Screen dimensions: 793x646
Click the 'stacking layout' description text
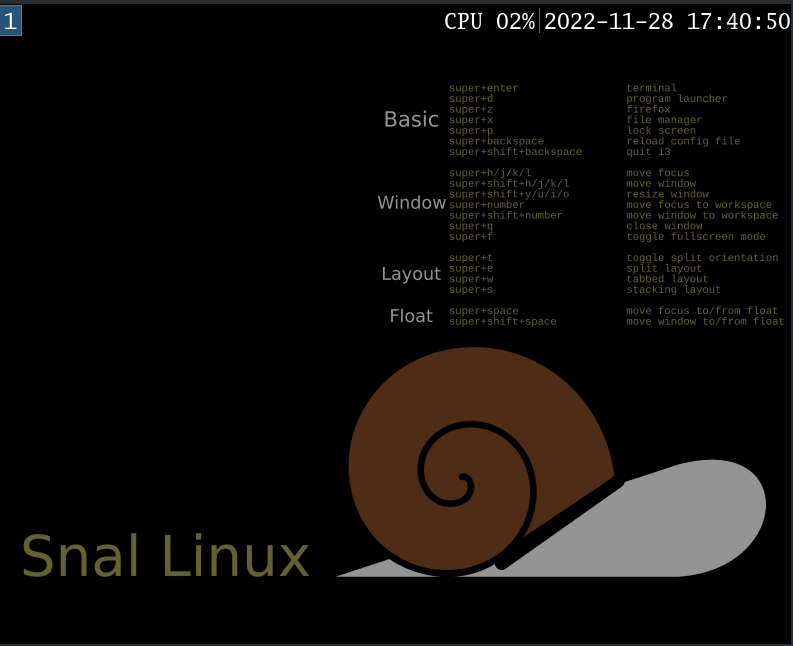[x=673, y=290]
